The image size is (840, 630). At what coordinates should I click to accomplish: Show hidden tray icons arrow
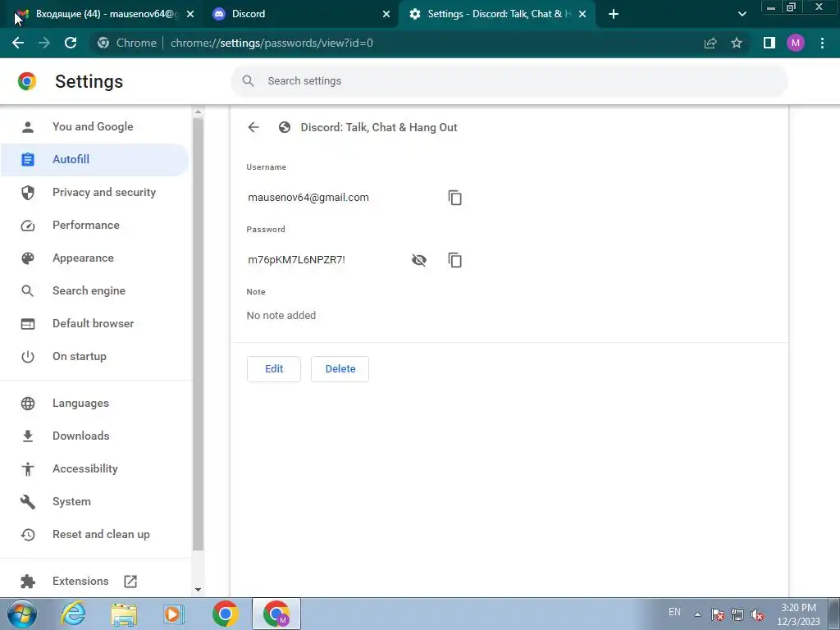click(x=697, y=614)
